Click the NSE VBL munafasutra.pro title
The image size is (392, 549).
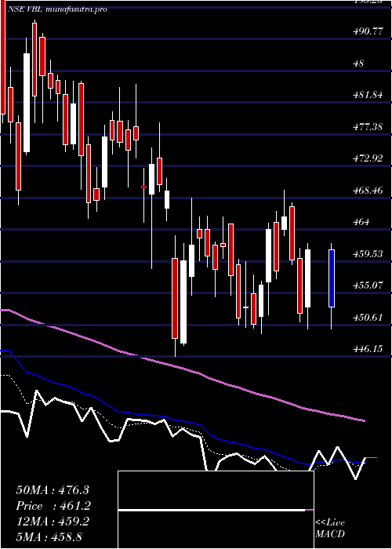tap(57, 9)
